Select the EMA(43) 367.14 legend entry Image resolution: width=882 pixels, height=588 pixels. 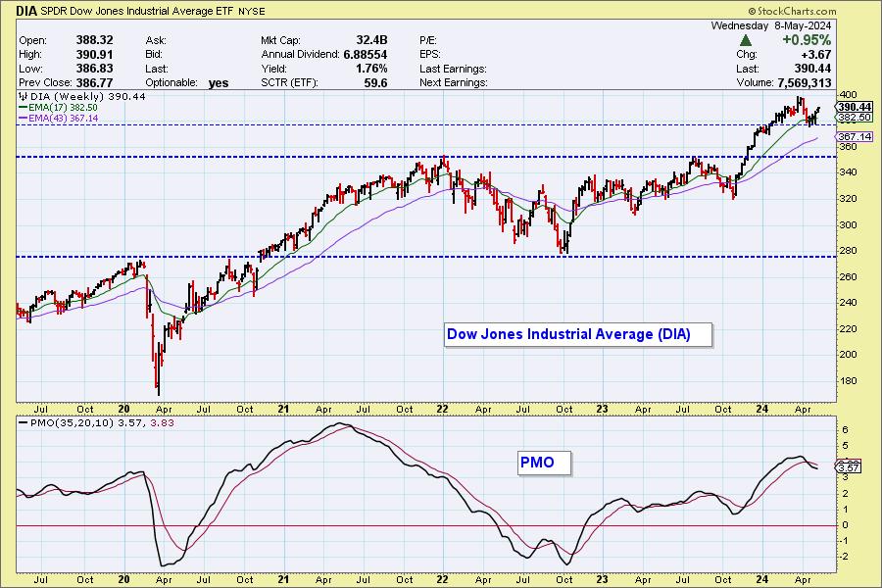pyautogui.click(x=59, y=119)
